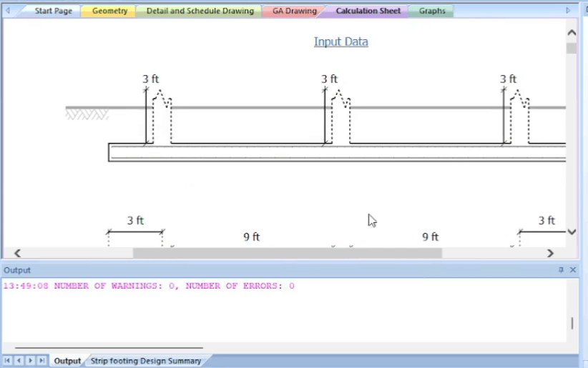The image size is (588, 368).
Task: Close the Output panel
Action: click(572, 270)
